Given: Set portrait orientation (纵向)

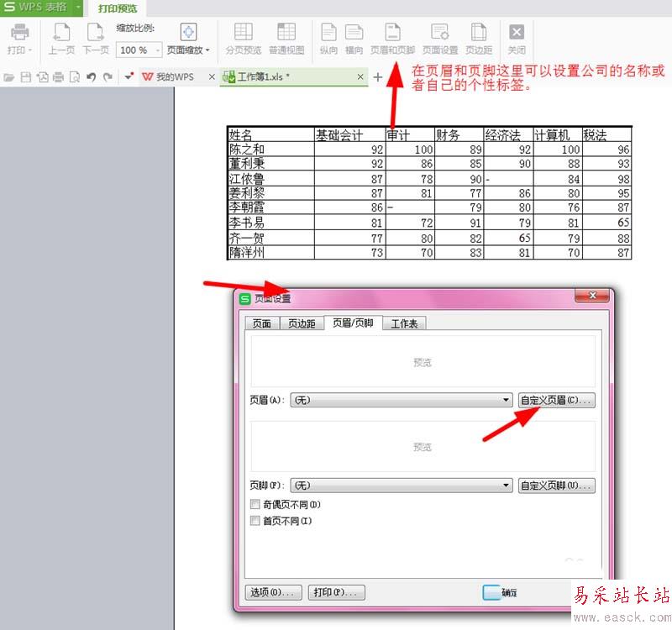Looking at the screenshot, I should [328, 39].
